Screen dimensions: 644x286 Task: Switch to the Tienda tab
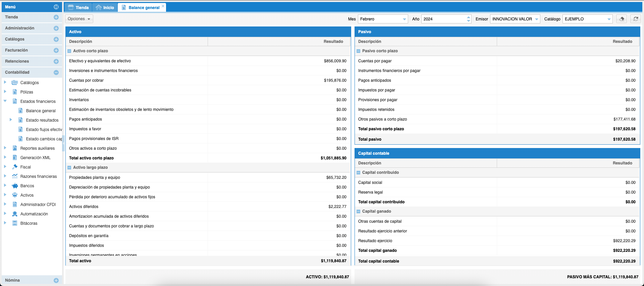pos(78,7)
